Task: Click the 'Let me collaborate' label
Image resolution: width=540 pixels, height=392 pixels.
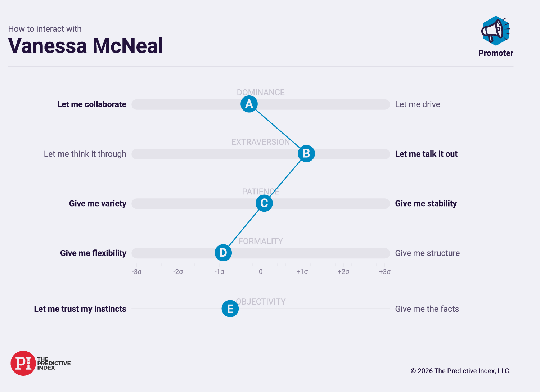Action: pos(92,104)
